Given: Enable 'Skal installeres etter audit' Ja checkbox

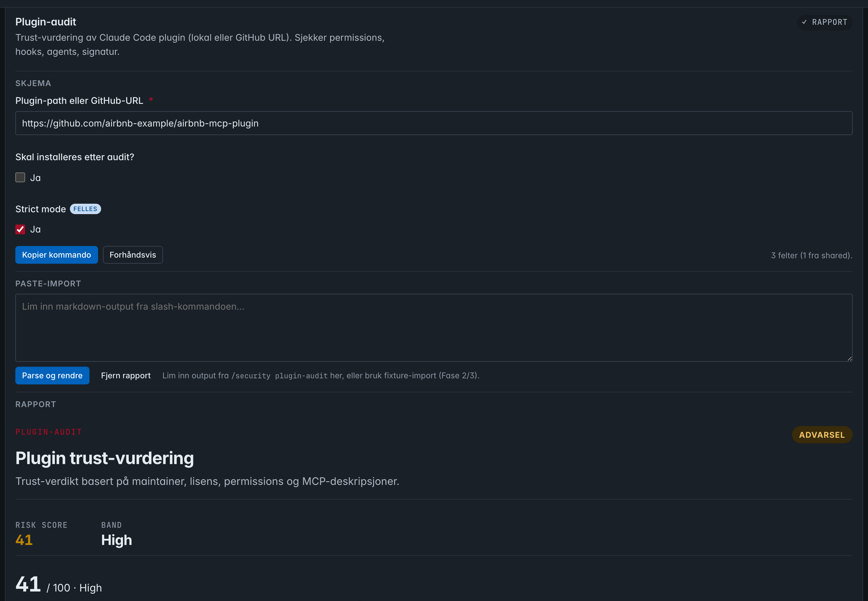Looking at the screenshot, I should coord(20,177).
